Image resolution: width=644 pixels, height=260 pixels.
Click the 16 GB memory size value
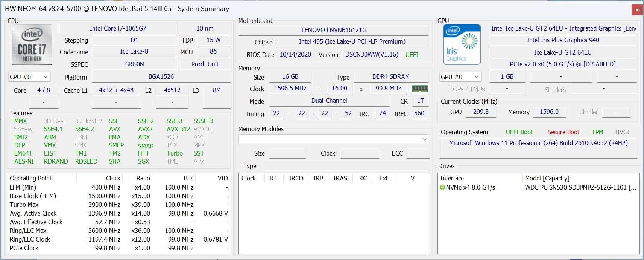[x=290, y=77]
